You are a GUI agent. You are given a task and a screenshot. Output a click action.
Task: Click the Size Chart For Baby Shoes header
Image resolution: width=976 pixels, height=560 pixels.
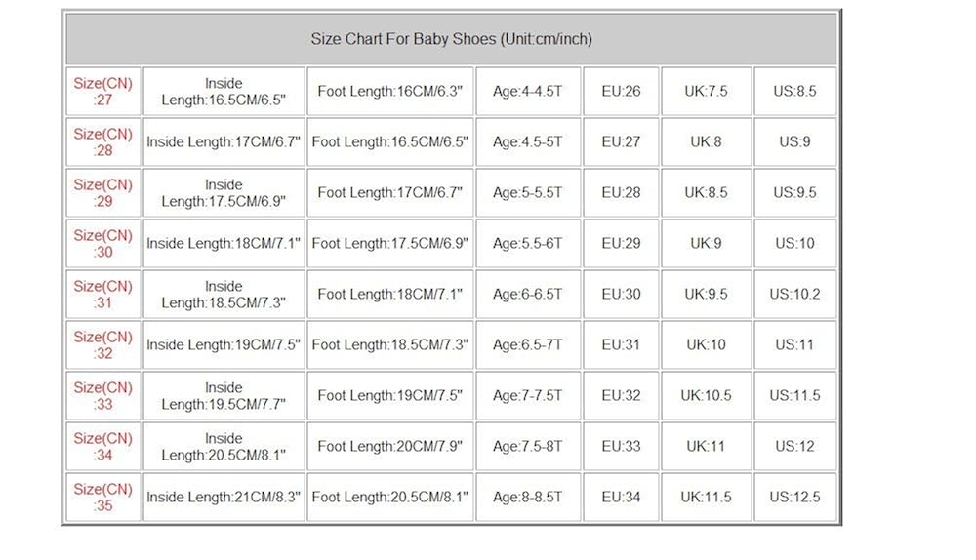tap(451, 39)
